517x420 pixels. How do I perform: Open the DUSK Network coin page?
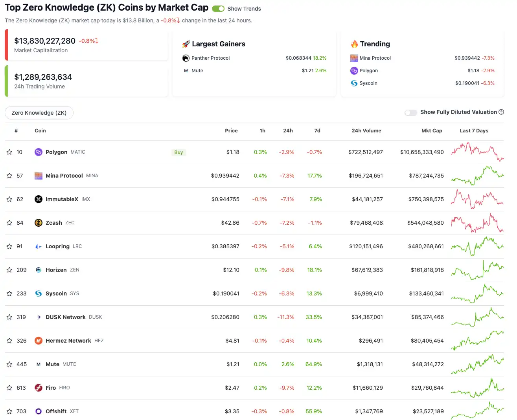66,317
